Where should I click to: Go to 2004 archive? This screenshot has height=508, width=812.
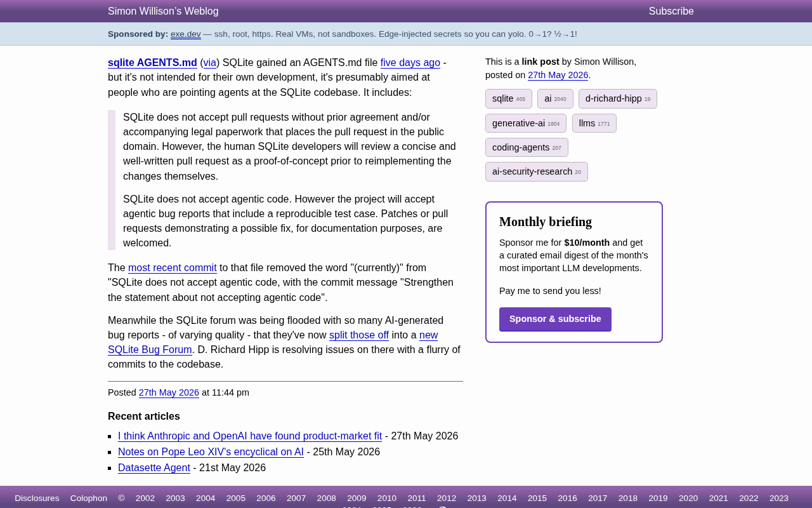206,498
